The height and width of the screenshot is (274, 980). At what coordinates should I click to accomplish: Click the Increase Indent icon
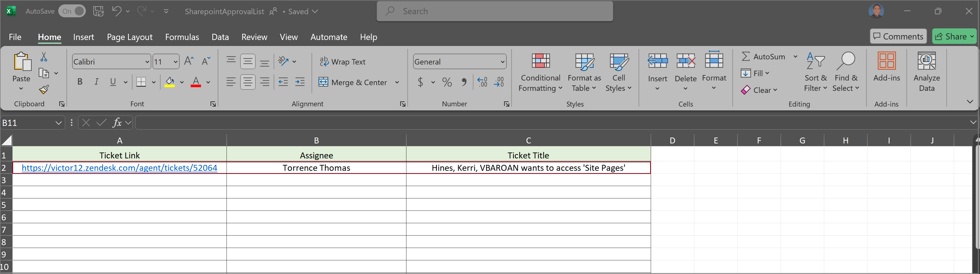click(300, 82)
